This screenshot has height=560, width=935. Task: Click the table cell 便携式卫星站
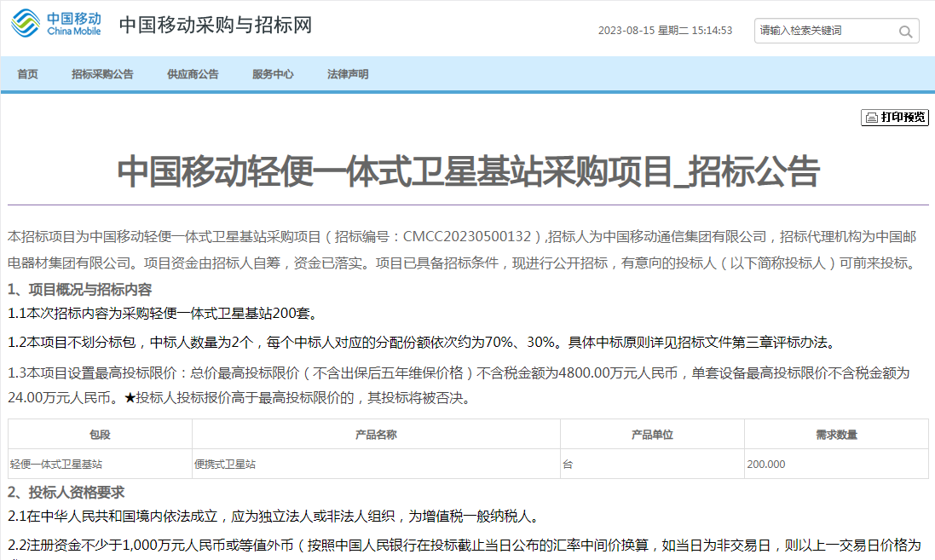click(x=376, y=464)
